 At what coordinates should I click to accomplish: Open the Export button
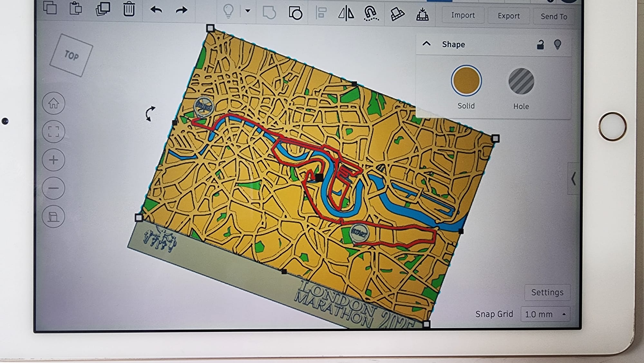point(509,16)
